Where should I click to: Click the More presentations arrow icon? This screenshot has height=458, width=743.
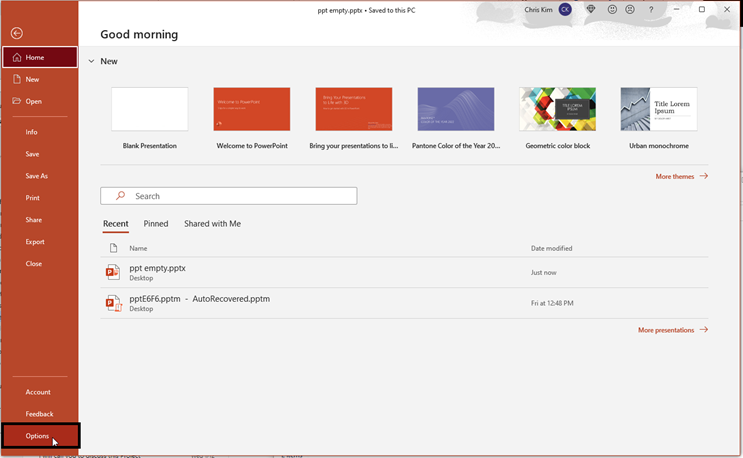pos(704,330)
